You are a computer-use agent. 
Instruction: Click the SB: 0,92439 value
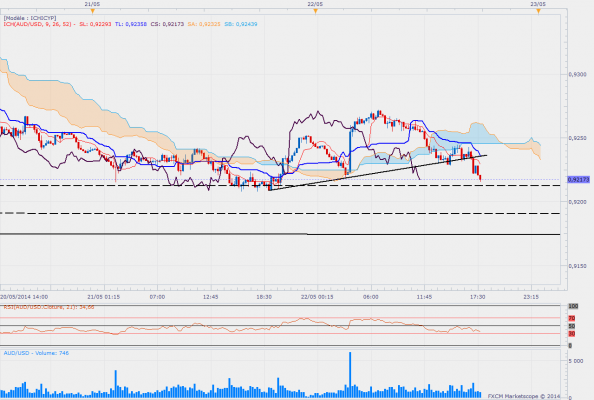[241, 24]
